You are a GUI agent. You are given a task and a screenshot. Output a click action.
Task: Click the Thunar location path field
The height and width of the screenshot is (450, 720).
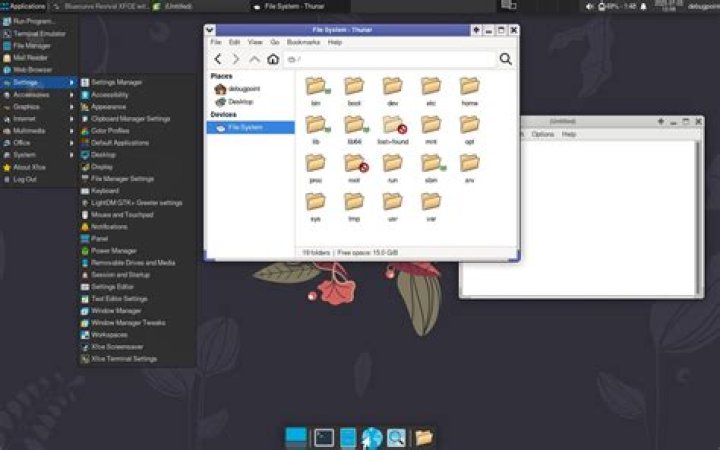tap(390, 60)
